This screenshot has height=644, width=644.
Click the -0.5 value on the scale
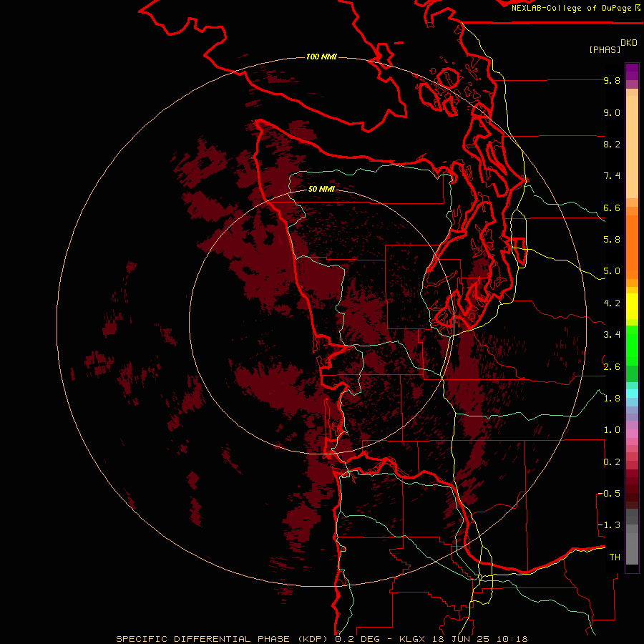point(610,494)
